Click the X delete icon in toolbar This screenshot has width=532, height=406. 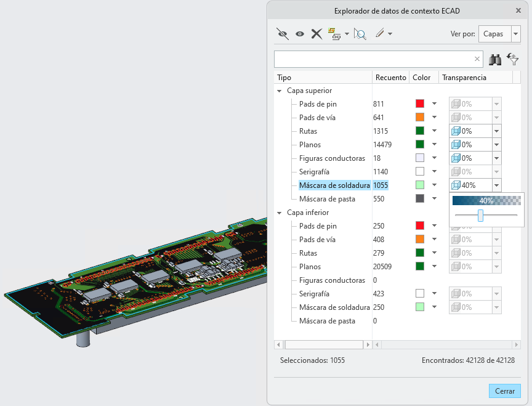[316, 34]
